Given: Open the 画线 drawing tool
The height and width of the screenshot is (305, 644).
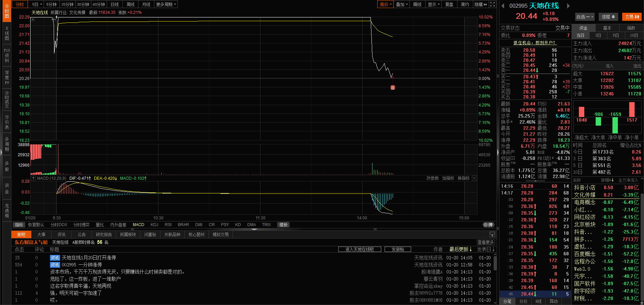Looking at the screenshot, I should coord(417,4).
